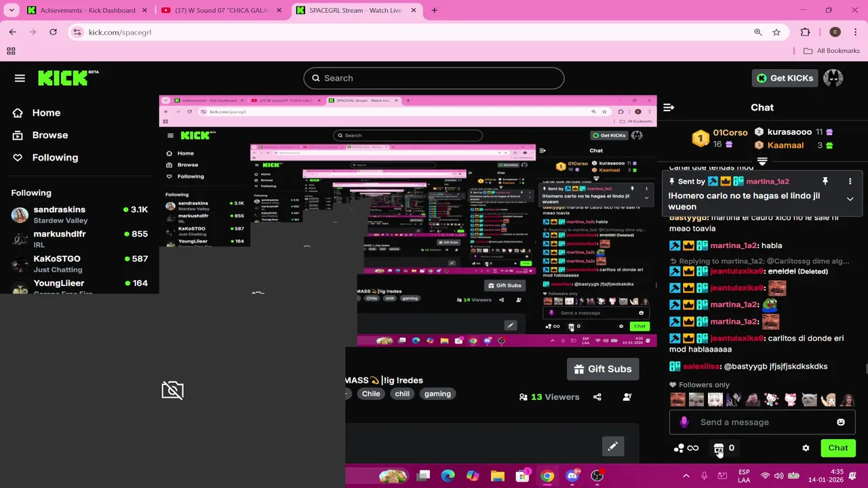
Task: Open the channel shop icon
Action: pyautogui.click(x=719, y=448)
